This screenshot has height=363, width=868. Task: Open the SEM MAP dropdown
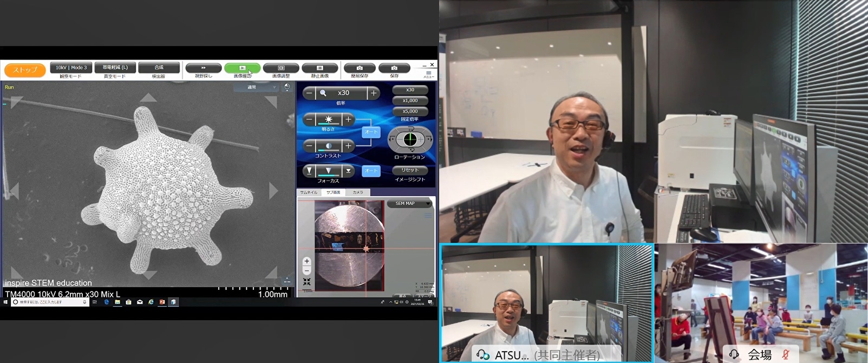tap(409, 204)
